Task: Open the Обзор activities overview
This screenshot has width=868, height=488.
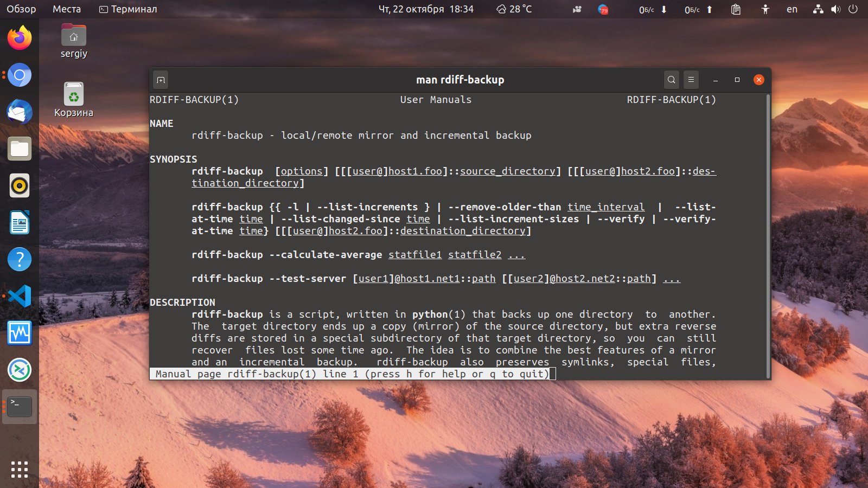Action: pos(21,9)
